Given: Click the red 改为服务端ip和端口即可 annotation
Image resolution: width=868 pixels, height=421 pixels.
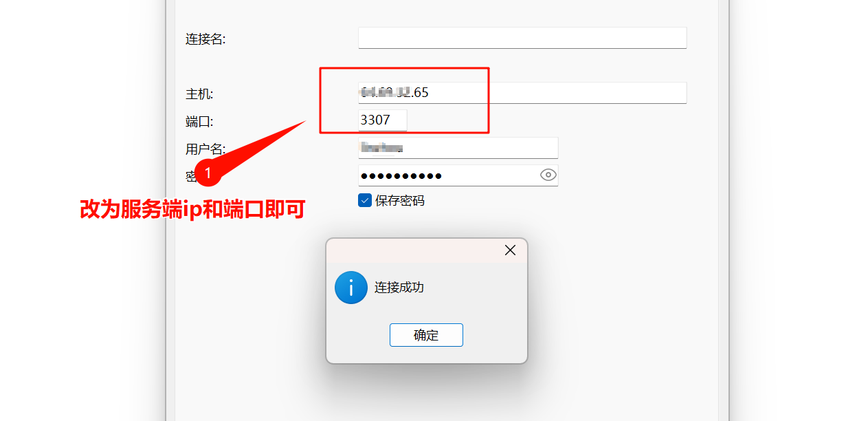Looking at the screenshot, I should 192,209.
